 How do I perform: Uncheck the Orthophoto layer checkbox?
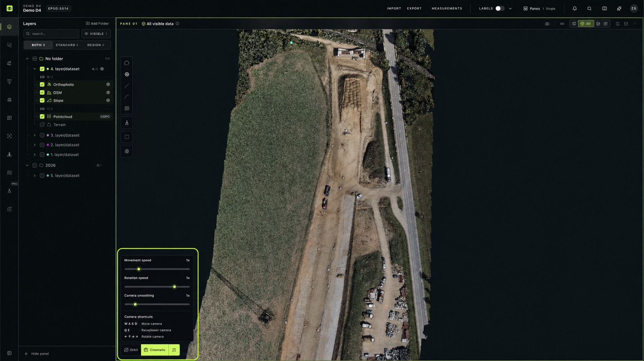(x=42, y=85)
